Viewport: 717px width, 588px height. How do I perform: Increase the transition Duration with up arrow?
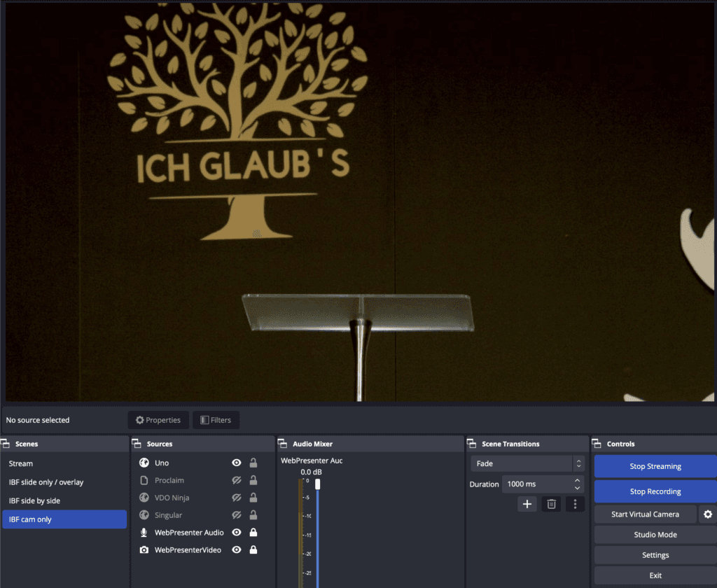pyautogui.click(x=577, y=480)
